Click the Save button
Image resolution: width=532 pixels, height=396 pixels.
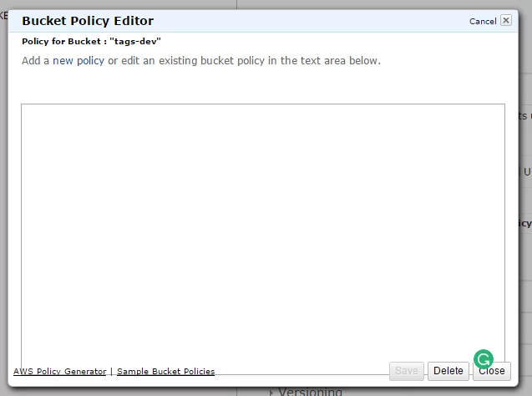coord(407,371)
